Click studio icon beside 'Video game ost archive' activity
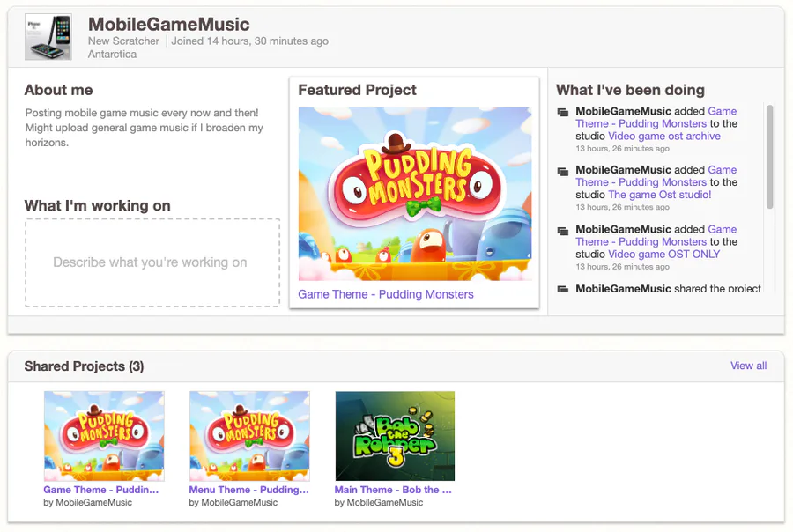 (562, 112)
